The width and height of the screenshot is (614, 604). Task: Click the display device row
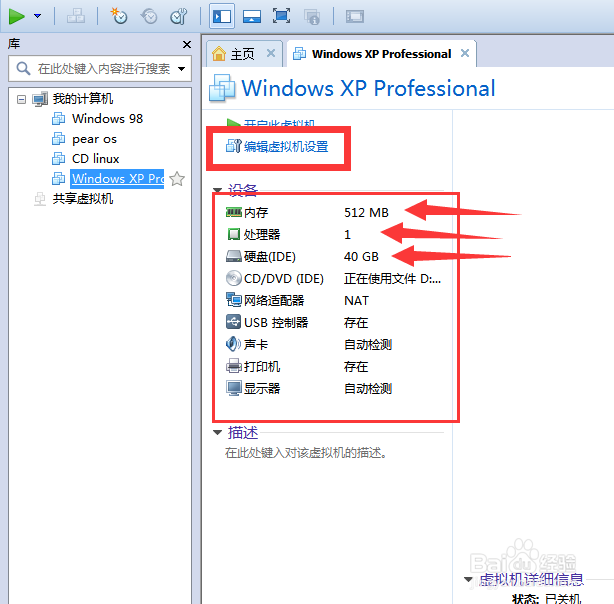[335, 388]
